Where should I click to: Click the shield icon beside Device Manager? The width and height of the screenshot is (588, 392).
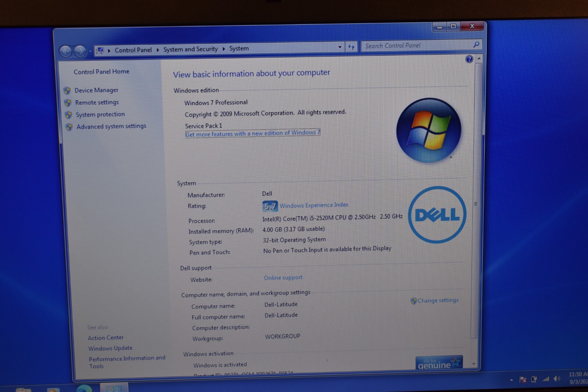(67, 90)
